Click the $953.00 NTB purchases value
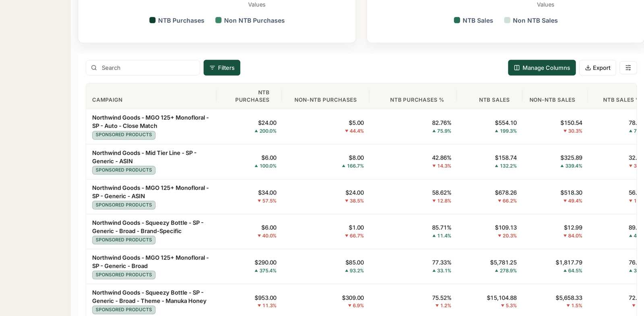Viewport: 644px width, 316px height. click(x=266, y=298)
